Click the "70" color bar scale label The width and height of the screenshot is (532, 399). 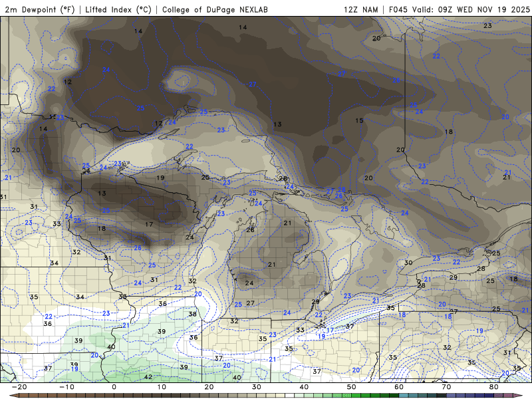[446, 387]
